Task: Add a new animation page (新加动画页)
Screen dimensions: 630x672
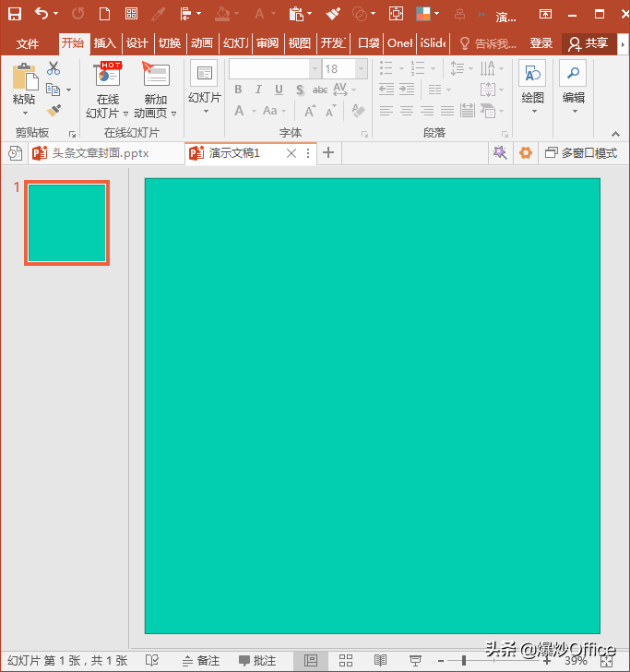Action: (155, 90)
